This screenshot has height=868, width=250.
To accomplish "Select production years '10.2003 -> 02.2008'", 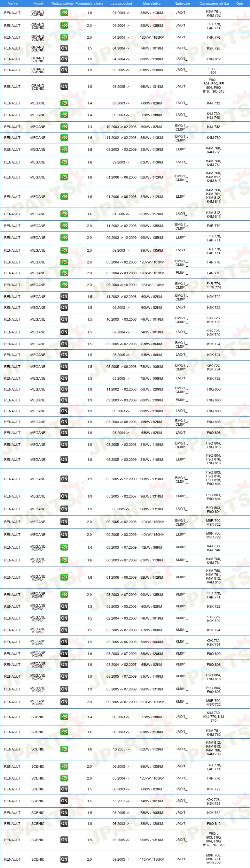I will tap(121, 127).
